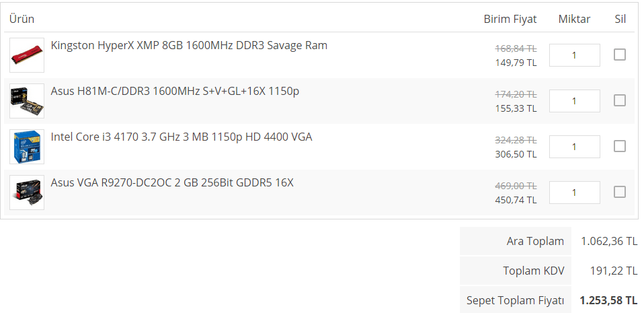Click the Sepet Toplam Fiyatı total amount
This screenshot has width=644, height=313.
[608, 300]
